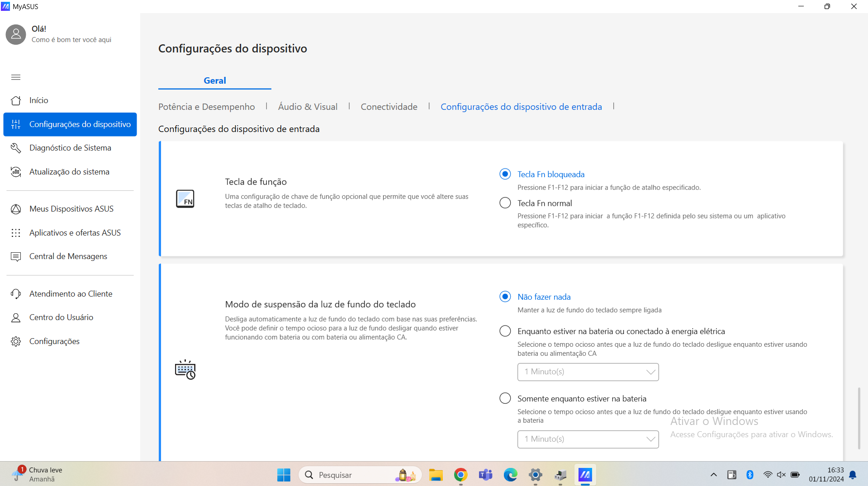Click the Bluetooth tray icon
The height and width of the screenshot is (486, 868).
pyautogui.click(x=750, y=475)
